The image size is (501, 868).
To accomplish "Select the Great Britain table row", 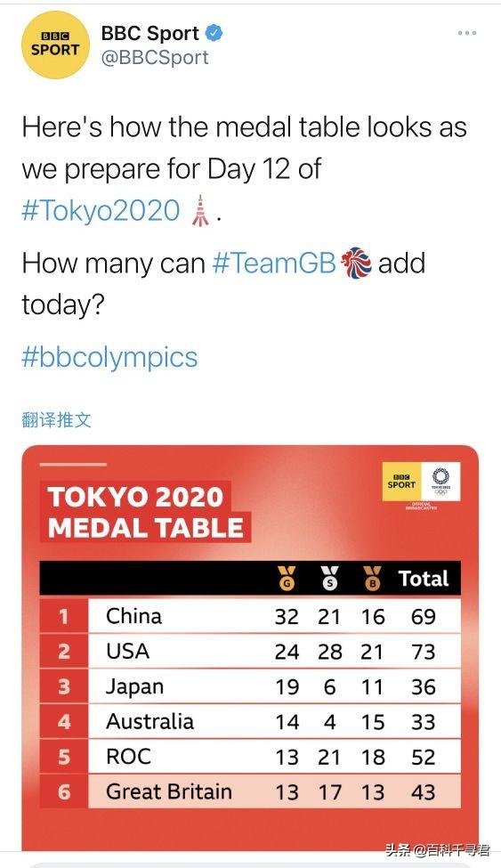I will (x=250, y=791).
